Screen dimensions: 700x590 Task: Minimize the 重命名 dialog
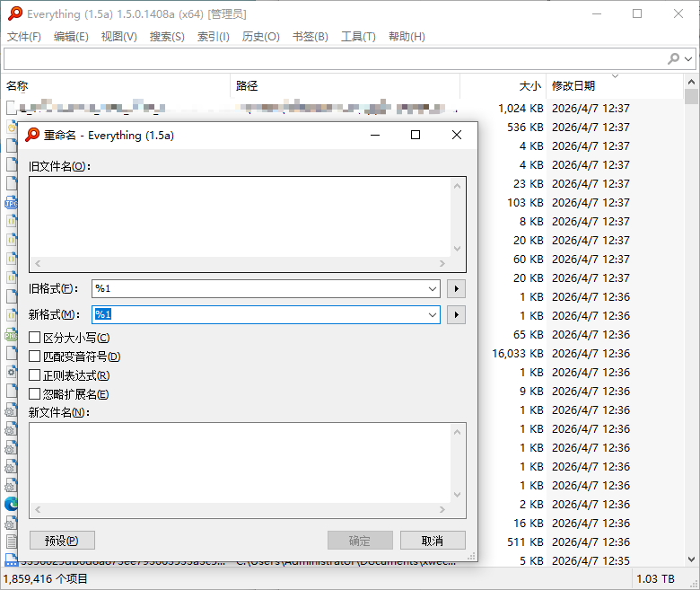375,135
